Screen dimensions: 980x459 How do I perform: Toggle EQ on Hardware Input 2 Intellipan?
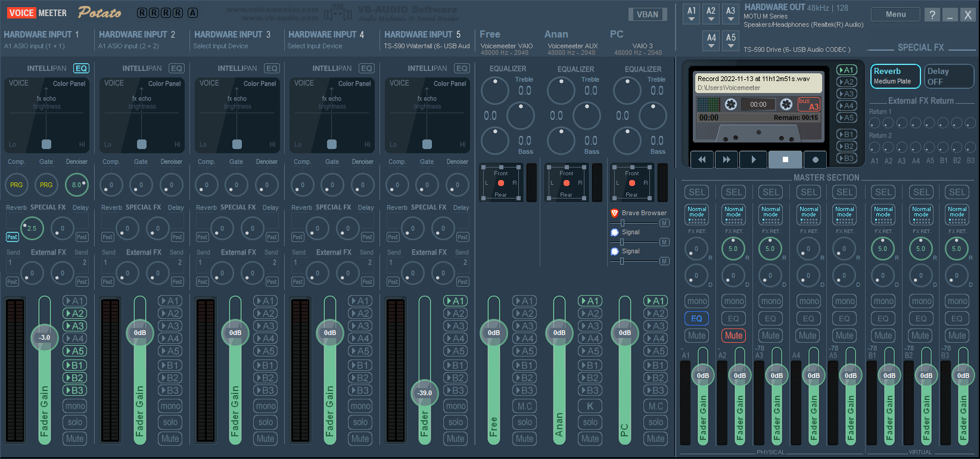(x=176, y=69)
